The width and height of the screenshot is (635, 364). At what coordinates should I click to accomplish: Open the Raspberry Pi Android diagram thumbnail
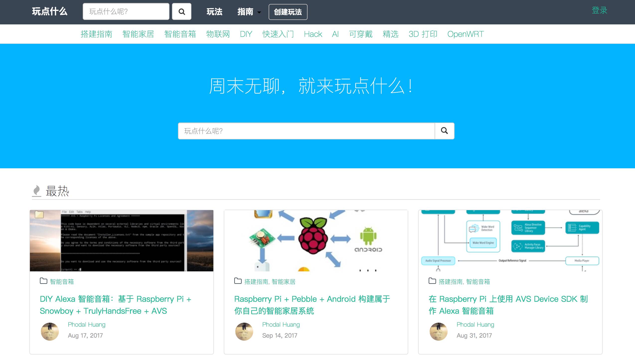click(x=316, y=241)
